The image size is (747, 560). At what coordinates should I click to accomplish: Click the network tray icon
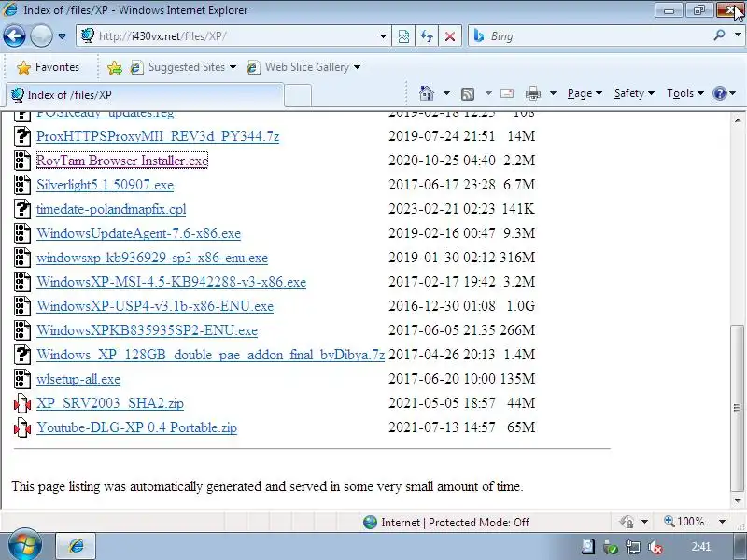point(633,548)
